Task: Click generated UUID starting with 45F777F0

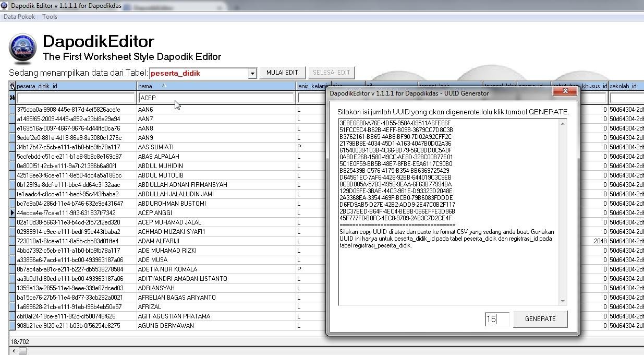Action: pos(395,218)
